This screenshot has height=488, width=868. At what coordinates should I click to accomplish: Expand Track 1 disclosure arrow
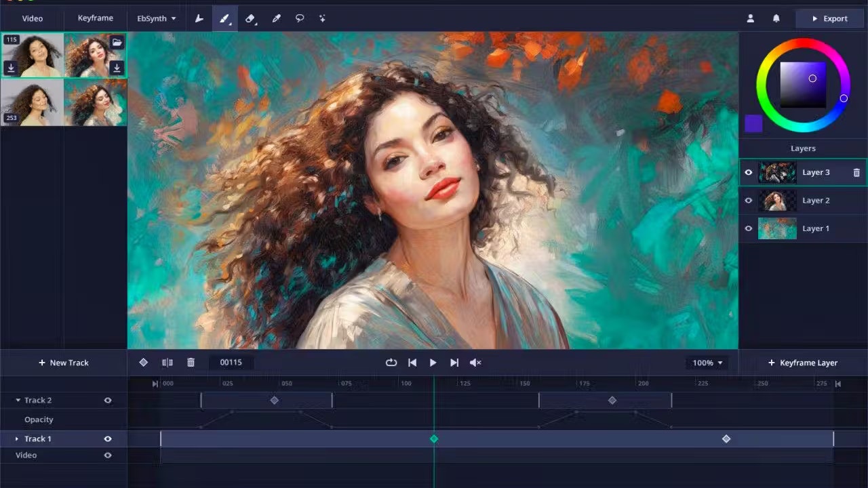point(17,439)
